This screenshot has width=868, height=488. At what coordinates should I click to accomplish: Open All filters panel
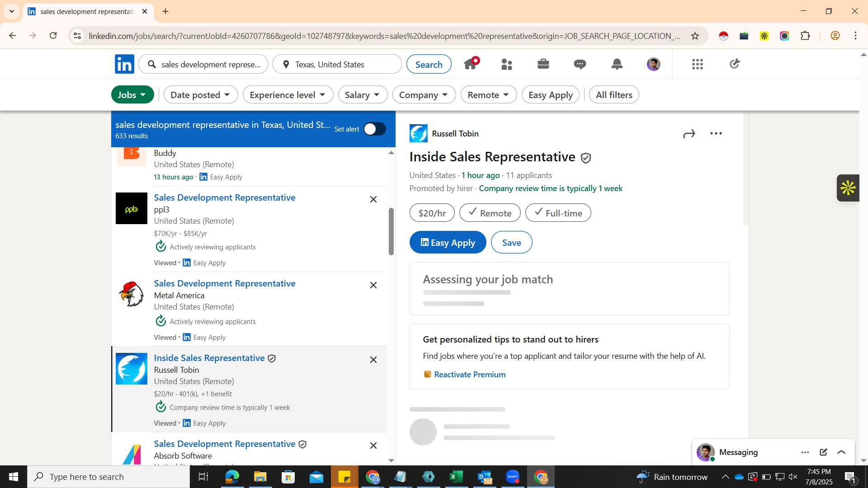(614, 95)
